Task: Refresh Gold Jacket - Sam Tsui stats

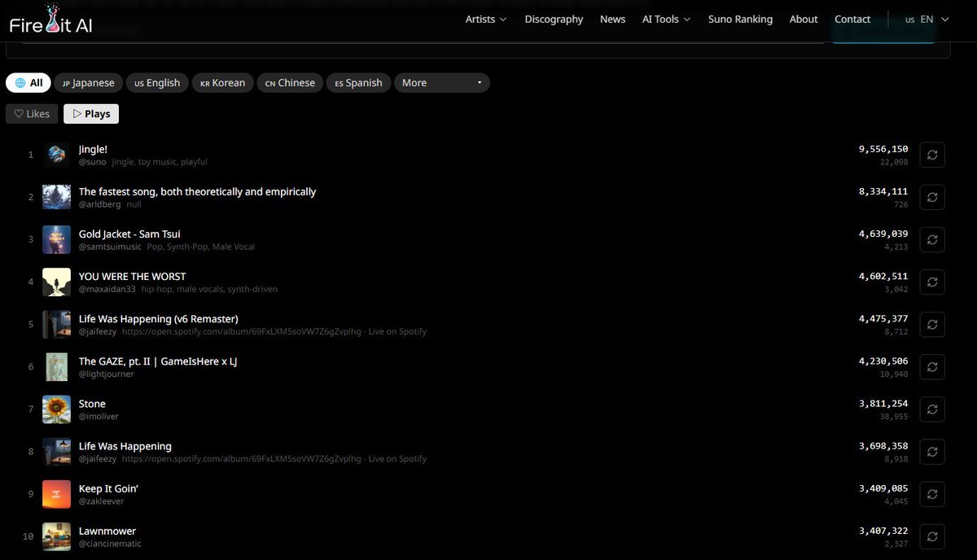Action: coord(932,239)
